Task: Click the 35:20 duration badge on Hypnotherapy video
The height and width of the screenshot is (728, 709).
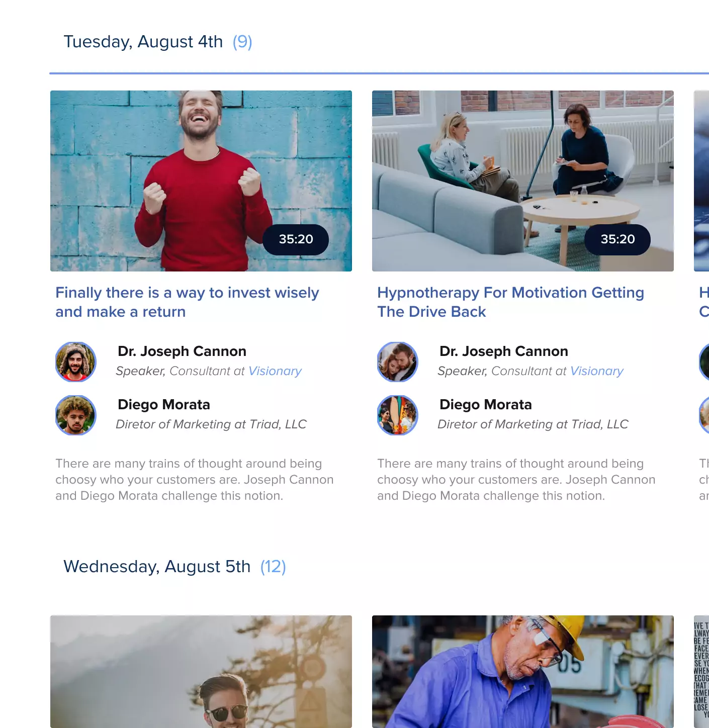Action: [617, 239]
